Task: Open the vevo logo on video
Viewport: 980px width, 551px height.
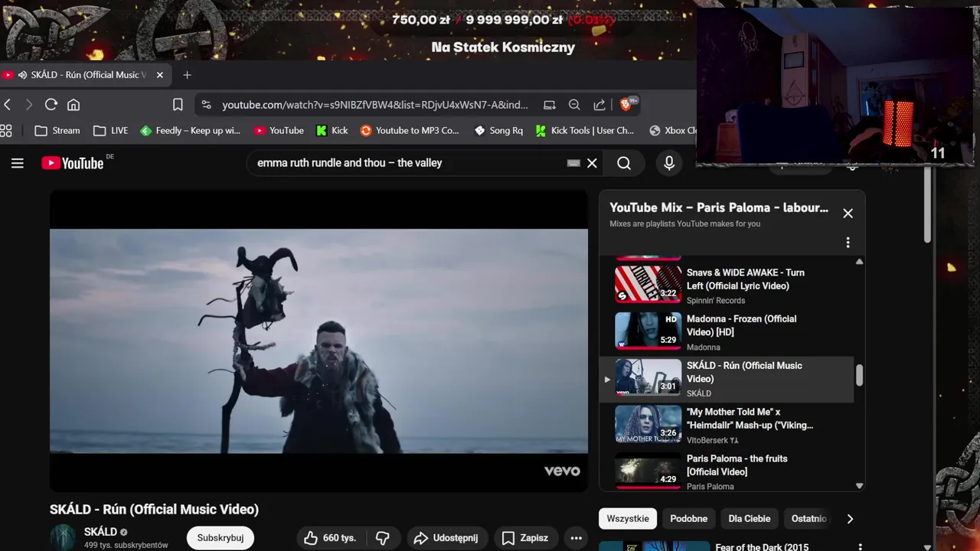Action: pyautogui.click(x=562, y=471)
